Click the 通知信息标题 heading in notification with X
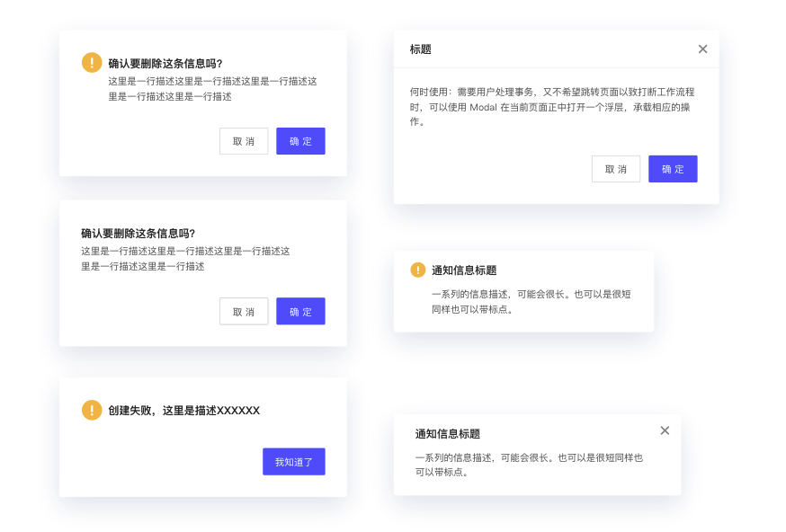This screenshot has width=786, height=532. pos(448,433)
